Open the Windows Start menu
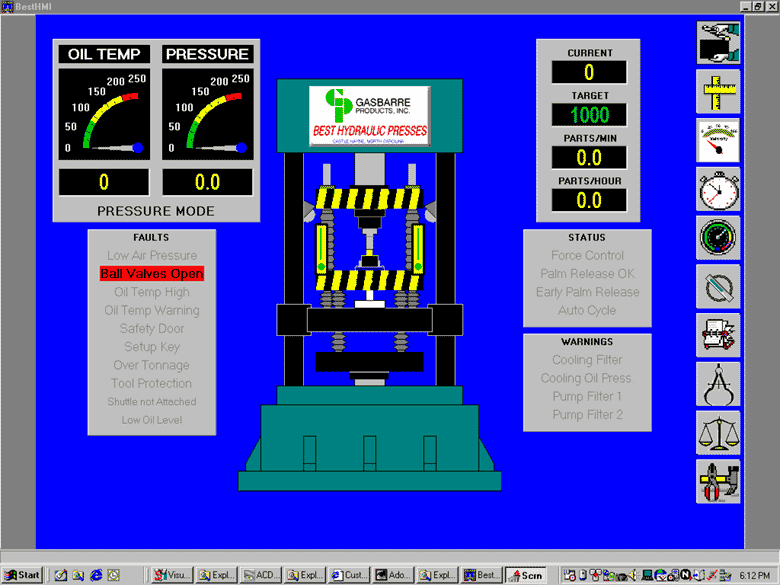The image size is (780, 585). pos(22,575)
